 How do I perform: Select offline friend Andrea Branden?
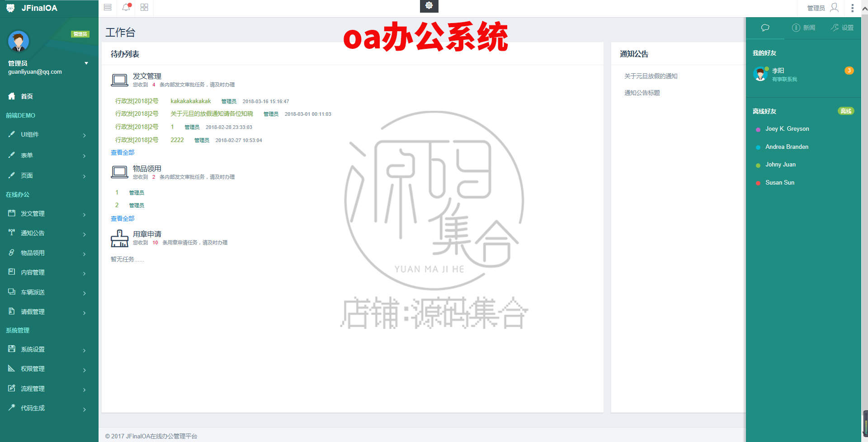[787, 147]
